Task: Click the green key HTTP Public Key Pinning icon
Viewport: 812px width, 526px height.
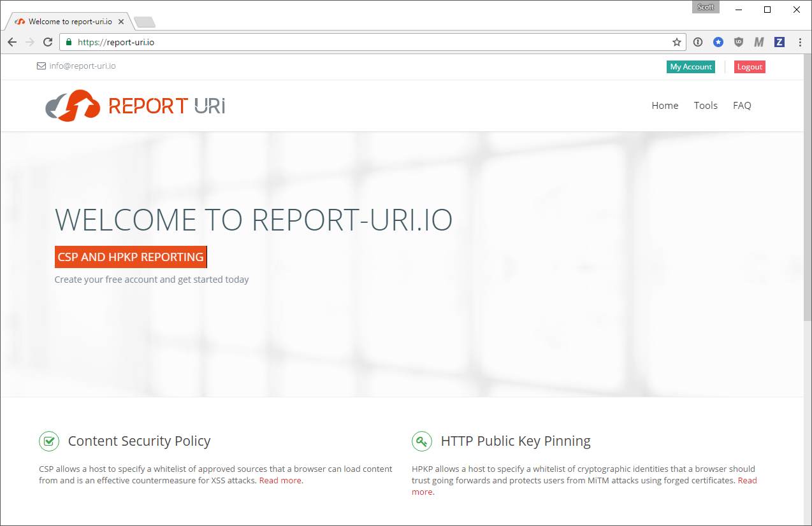Action: point(421,441)
